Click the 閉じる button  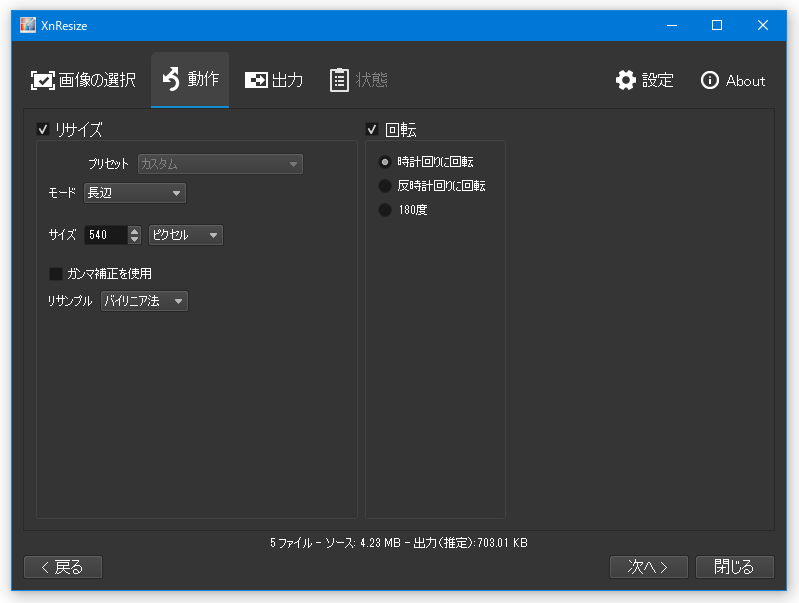735,567
